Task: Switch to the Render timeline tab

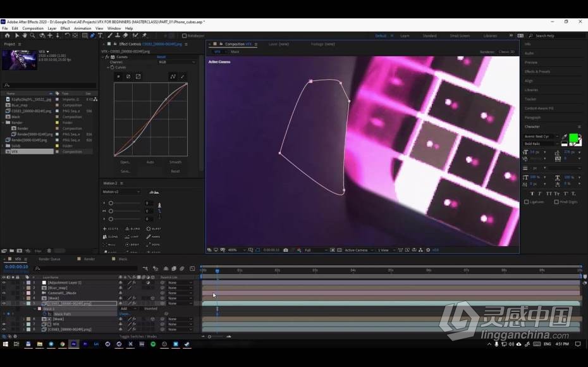Action: tap(89, 259)
